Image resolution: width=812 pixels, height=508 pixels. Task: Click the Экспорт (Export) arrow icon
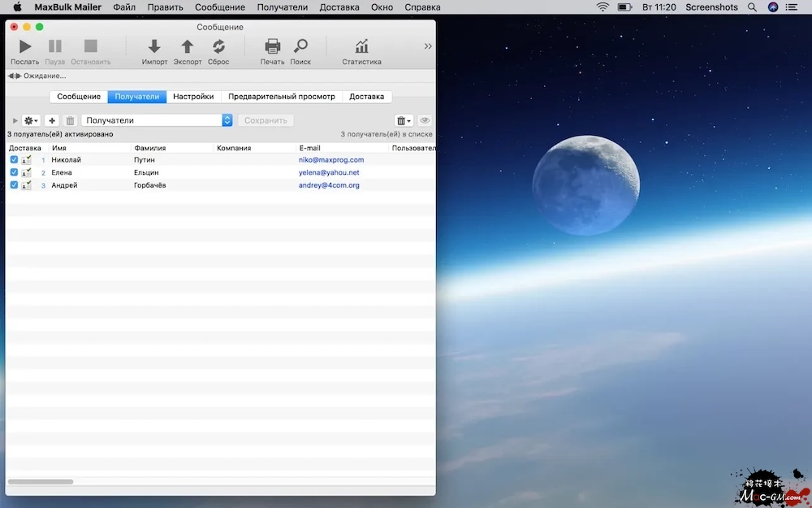coord(187,47)
